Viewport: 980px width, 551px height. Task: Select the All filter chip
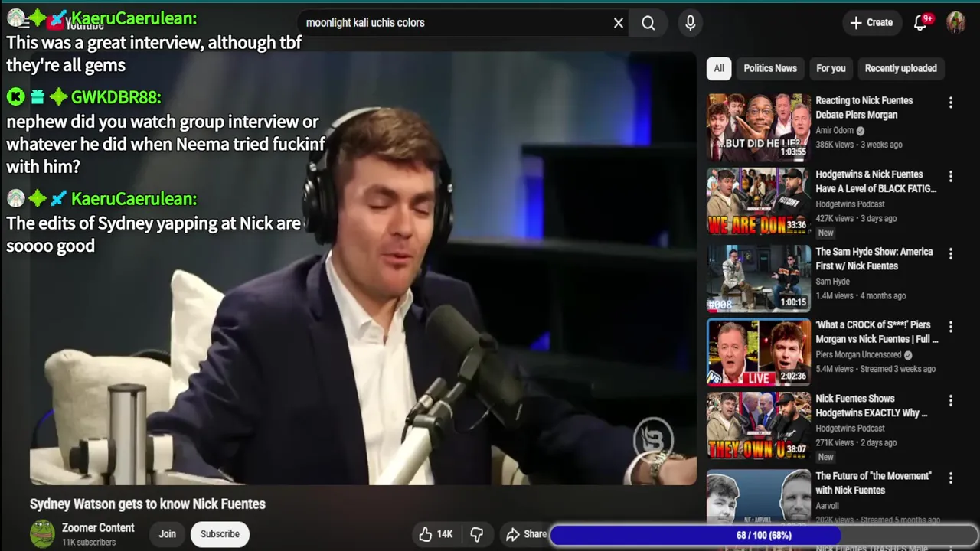719,68
